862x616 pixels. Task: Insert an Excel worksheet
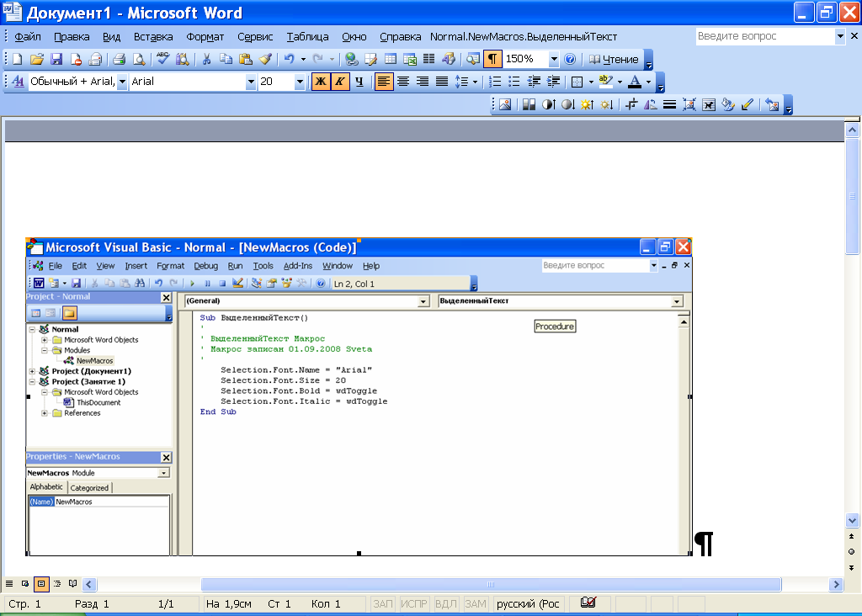coord(410,59)
